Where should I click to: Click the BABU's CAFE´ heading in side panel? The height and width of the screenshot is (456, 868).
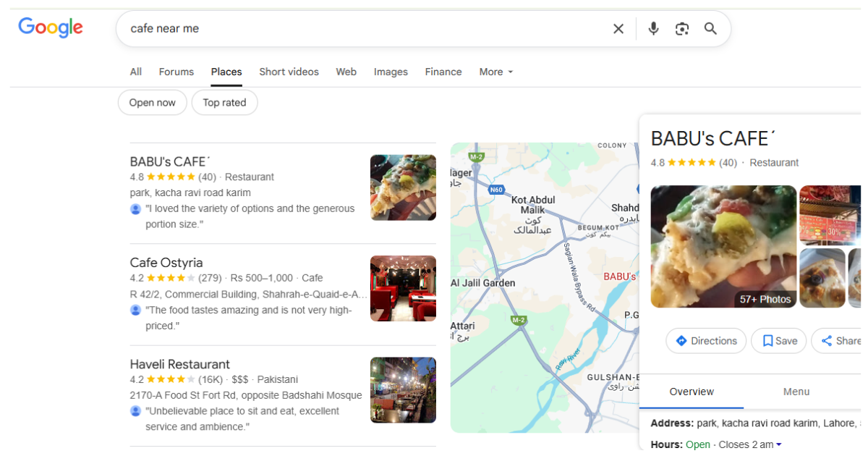[x=713, y=138]
